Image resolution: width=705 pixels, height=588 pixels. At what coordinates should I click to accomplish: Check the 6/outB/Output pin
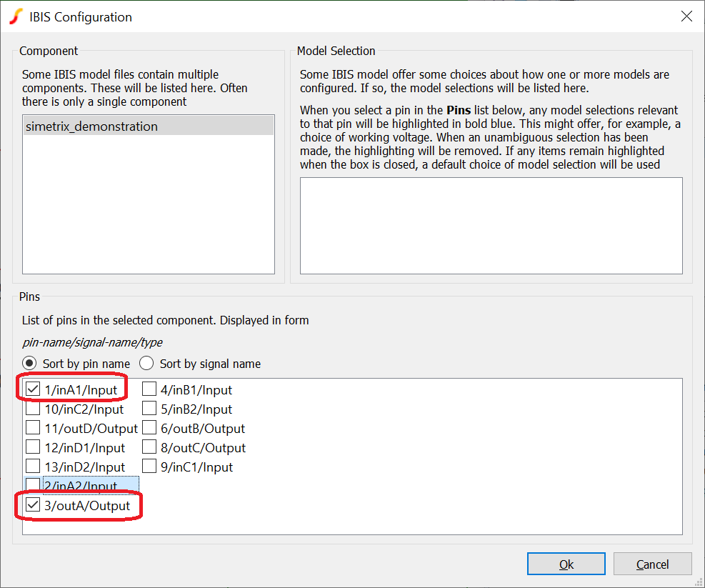point(149,429)
